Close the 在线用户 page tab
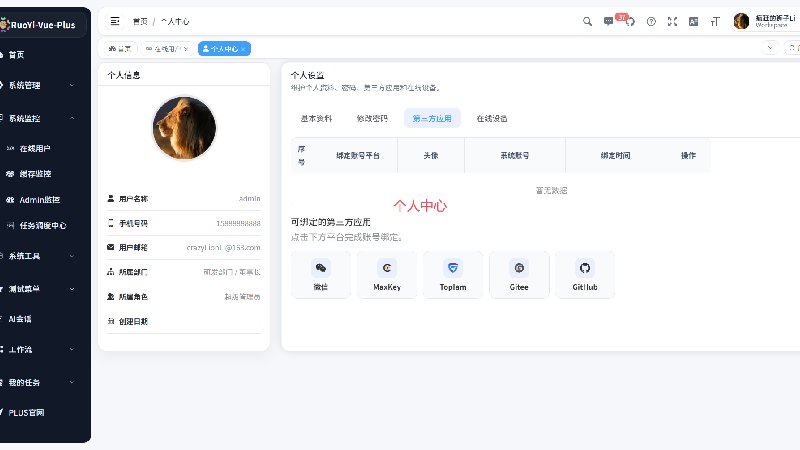Viewport: 800px width, 450px height. [x=186, y=49]
